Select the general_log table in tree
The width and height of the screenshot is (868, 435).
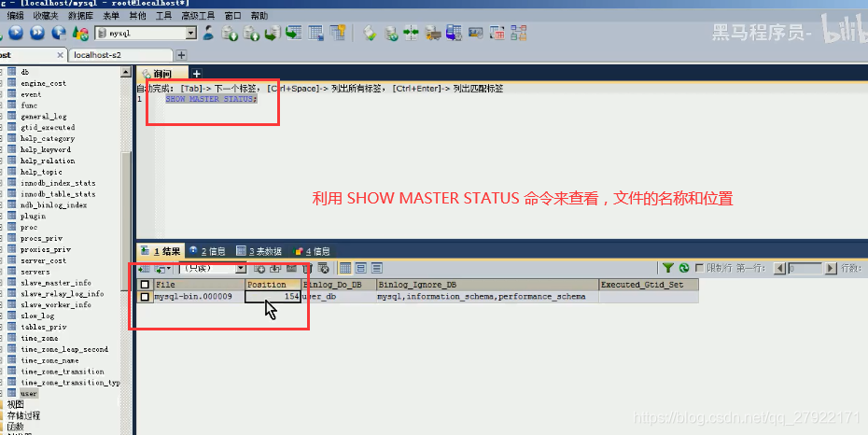pos(44,117)
